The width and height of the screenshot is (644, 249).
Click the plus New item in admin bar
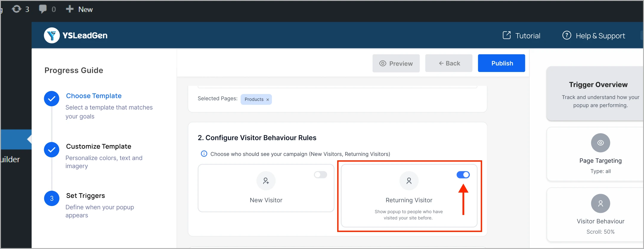79,9
